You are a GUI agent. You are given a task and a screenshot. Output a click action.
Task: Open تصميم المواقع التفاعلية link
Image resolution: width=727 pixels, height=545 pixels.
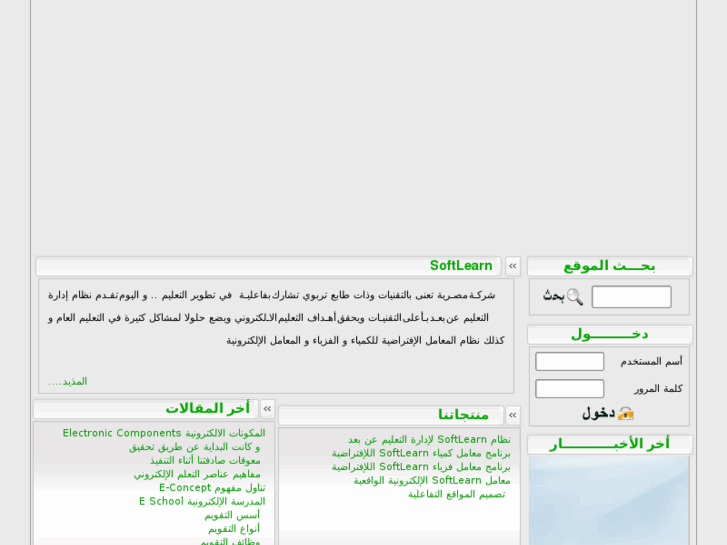pyautogui.click(x=457, y=494)
